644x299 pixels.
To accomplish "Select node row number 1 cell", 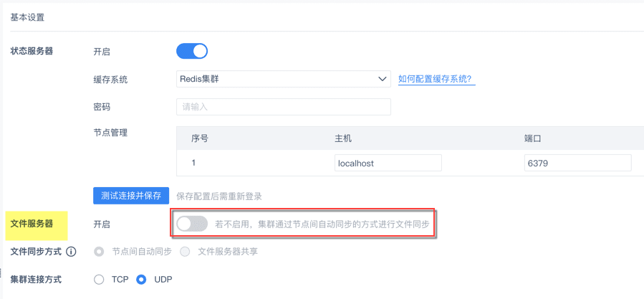I will pyautogui.click(x=193, y=163).
